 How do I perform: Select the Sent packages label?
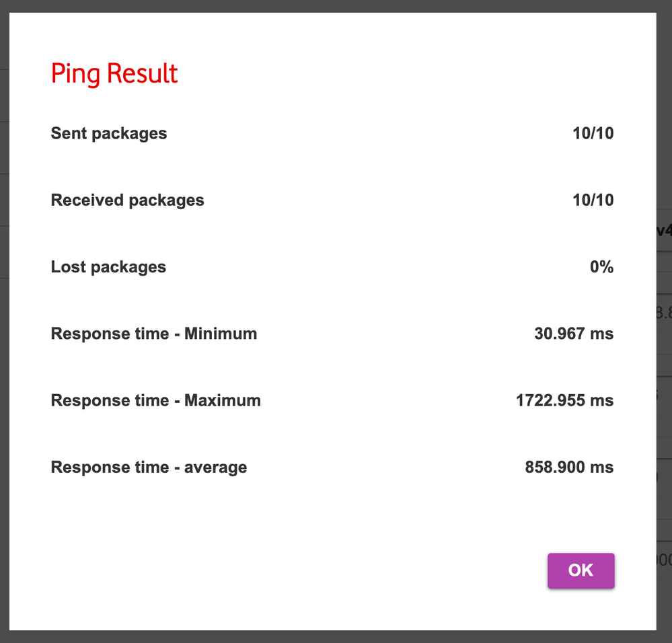pyautogui.click(x=109, y=134)
